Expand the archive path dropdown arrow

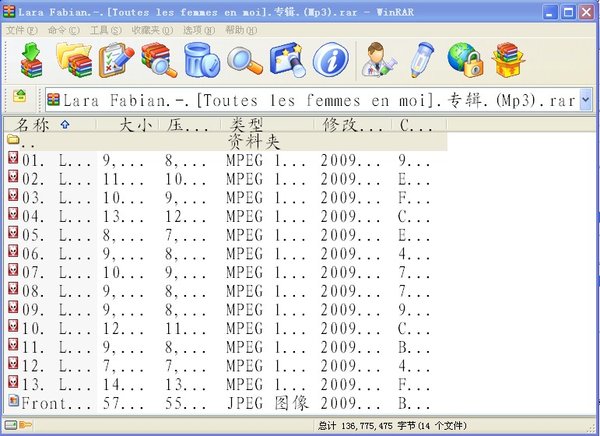pyautogui.click(x=585, y=100)
